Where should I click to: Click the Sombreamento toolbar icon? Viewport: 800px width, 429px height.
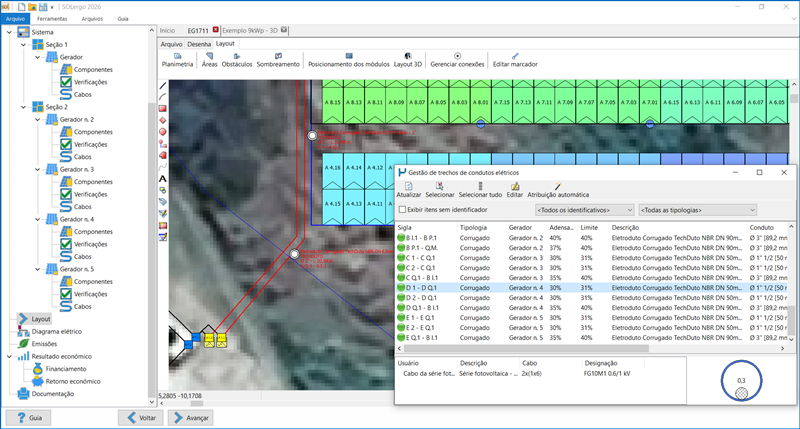pyautogui.click(x=277, y=59)
